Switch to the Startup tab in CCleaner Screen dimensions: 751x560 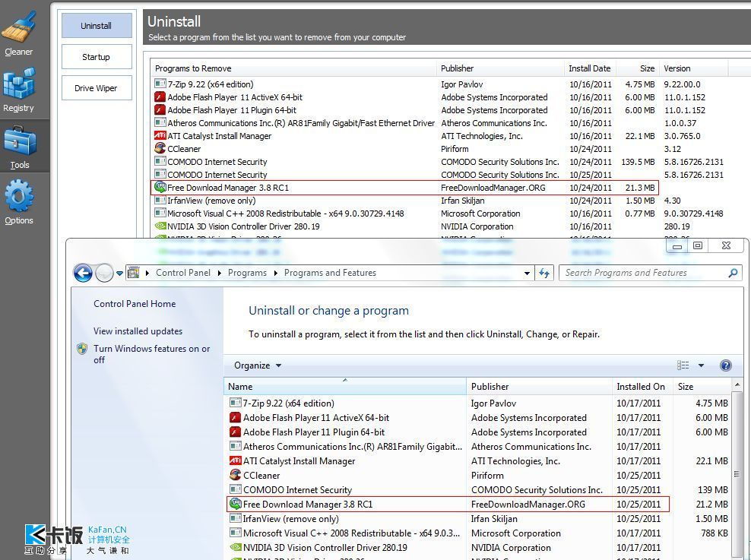point(97,57)
